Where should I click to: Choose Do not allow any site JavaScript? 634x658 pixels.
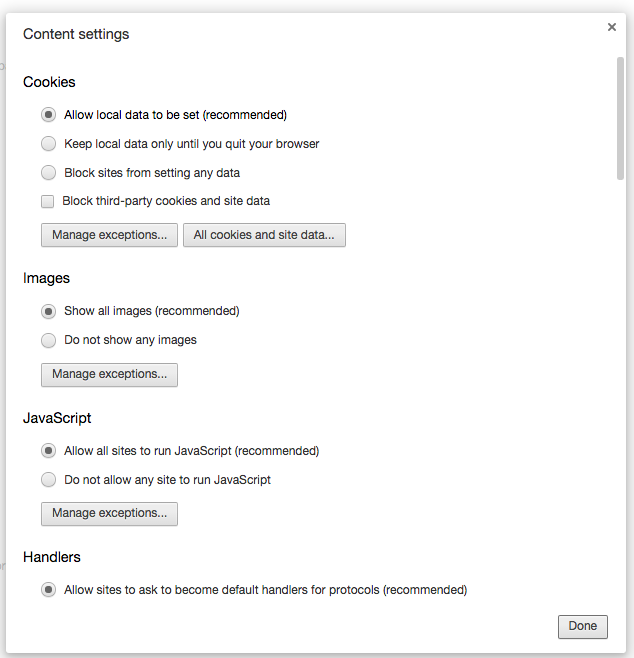48,480
